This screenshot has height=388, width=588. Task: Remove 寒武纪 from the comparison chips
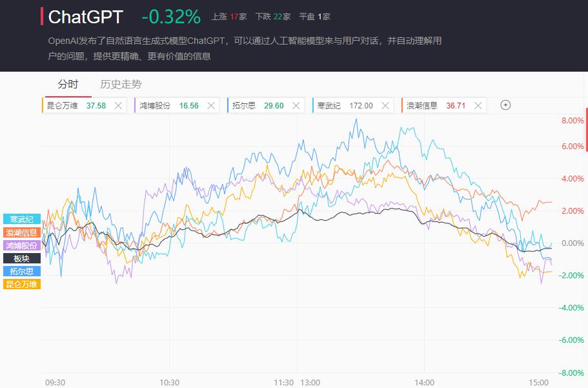[385, 106]
